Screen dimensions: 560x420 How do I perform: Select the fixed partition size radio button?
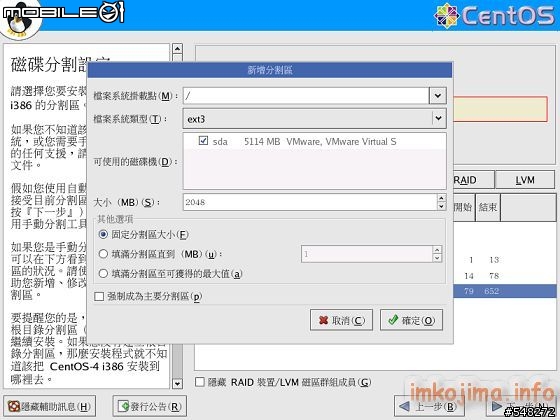pos(103,235)
